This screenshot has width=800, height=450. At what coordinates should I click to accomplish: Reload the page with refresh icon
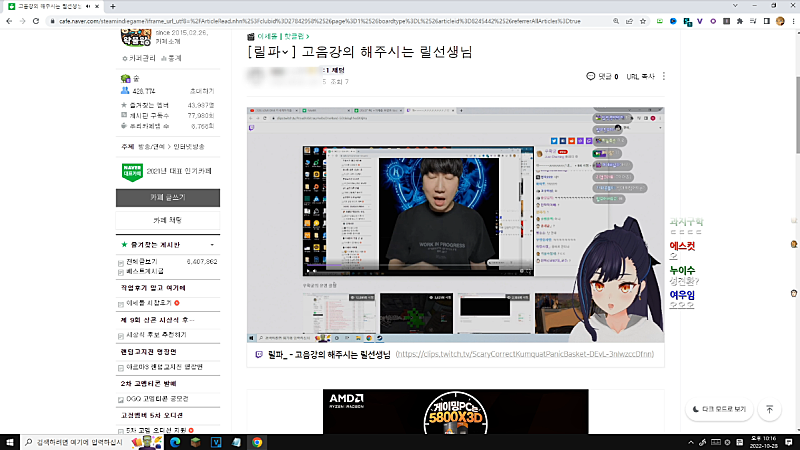coord(36,21)
